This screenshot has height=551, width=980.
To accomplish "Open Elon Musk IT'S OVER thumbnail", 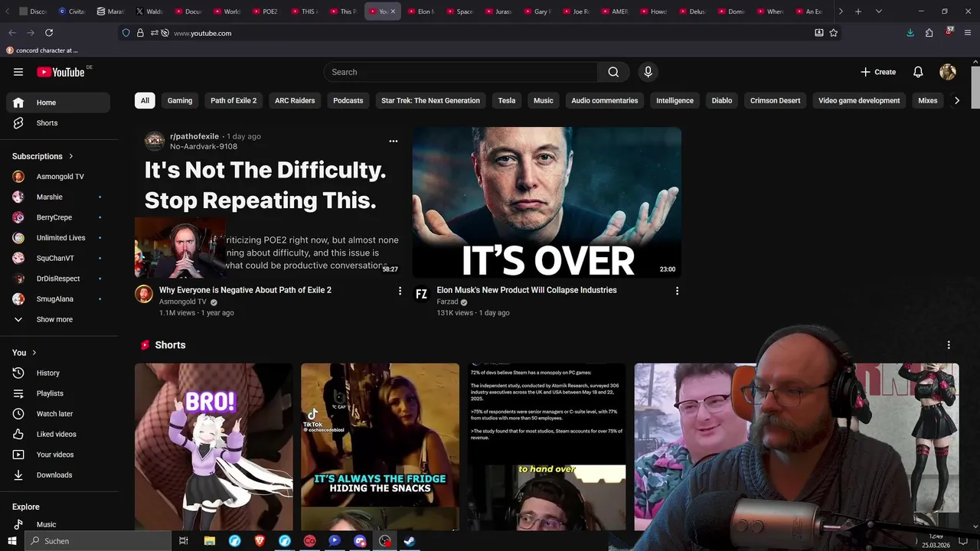I will point(547,202).
